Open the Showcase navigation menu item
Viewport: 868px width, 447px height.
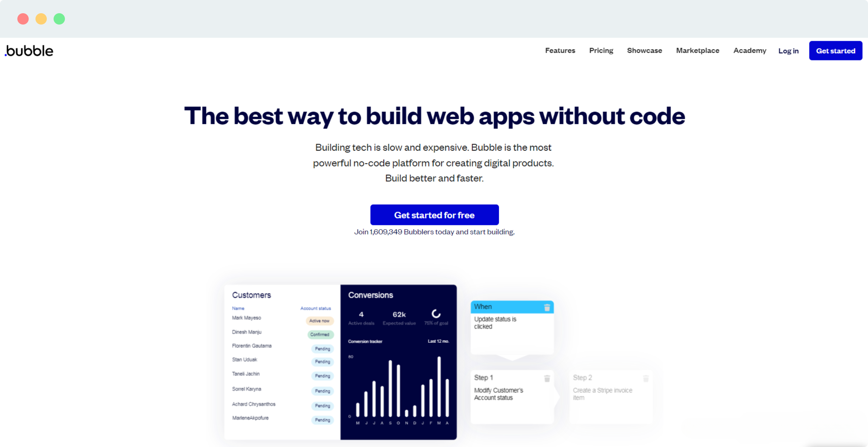click(644, 51)
